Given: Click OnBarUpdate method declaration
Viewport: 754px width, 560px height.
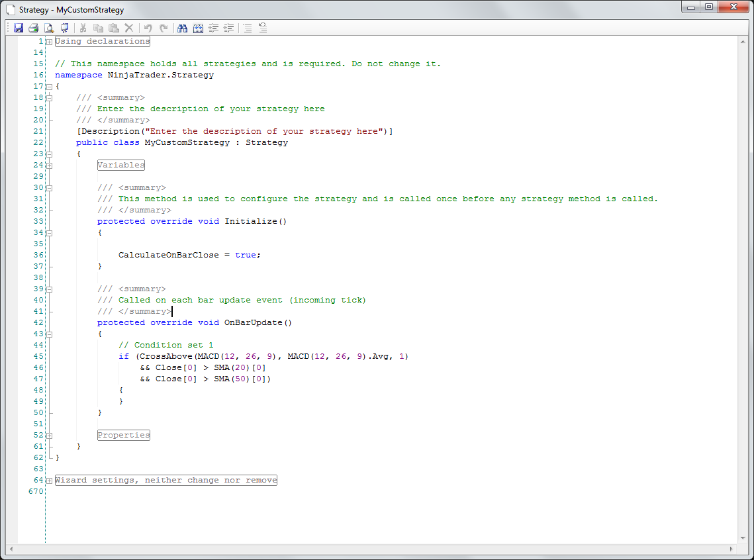Looking at the screenshot, I should (194, 322).
